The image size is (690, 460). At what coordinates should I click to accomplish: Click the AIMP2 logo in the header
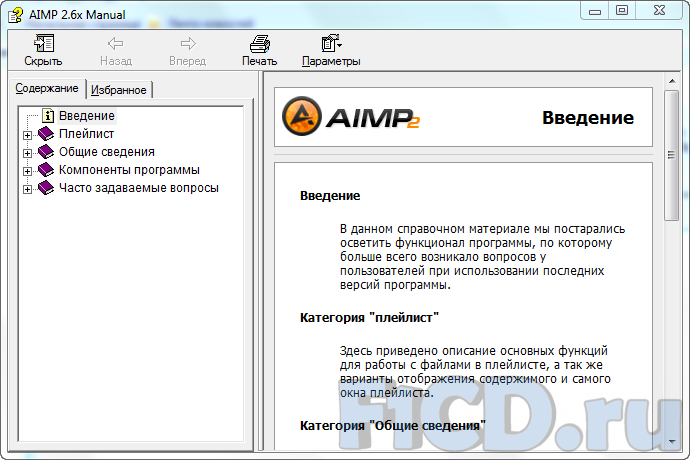(351, 117)
